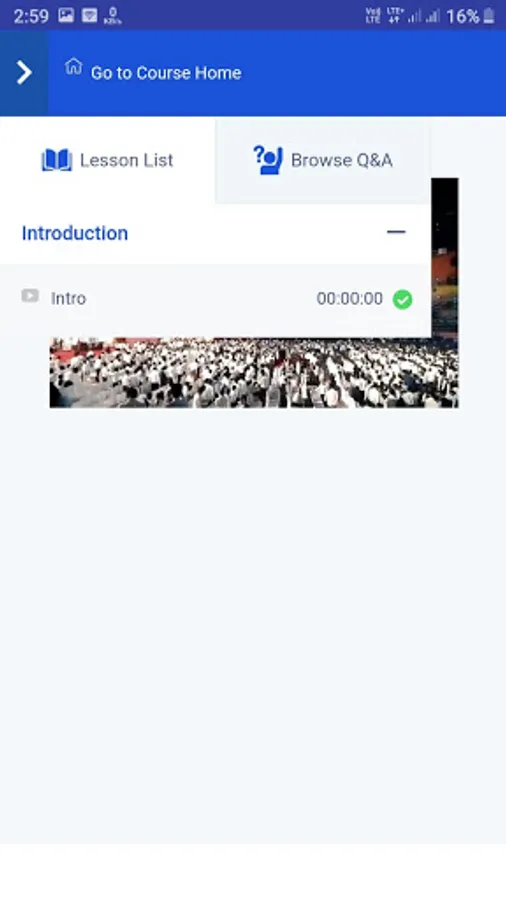Tap the Q&A raised-hand person icon
This screenshot has height=900, width=506.
pos(268,160)
